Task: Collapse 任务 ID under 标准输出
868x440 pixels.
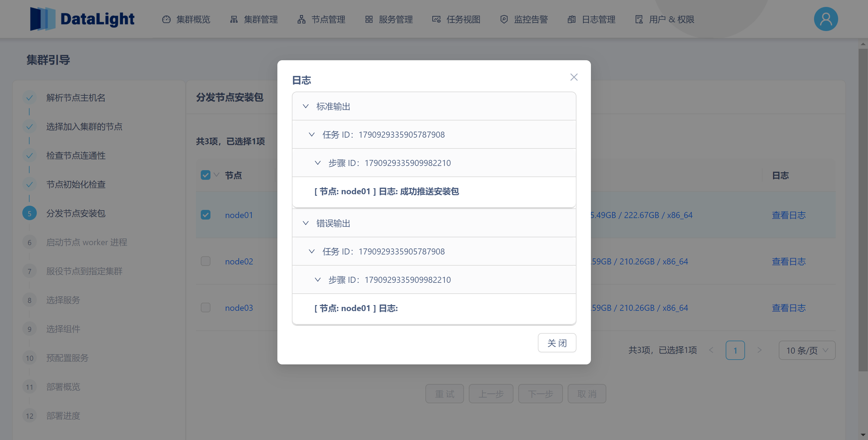Action: 434,135
